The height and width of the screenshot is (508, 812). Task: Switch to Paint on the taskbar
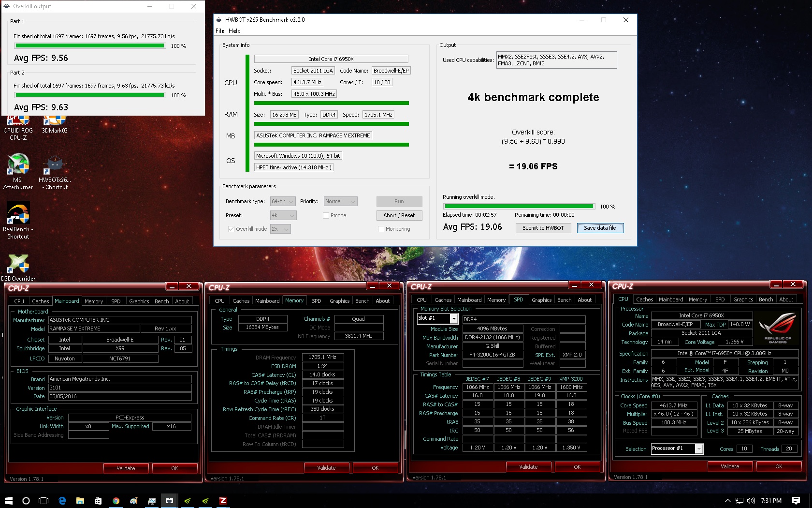[x=134, y=501]
